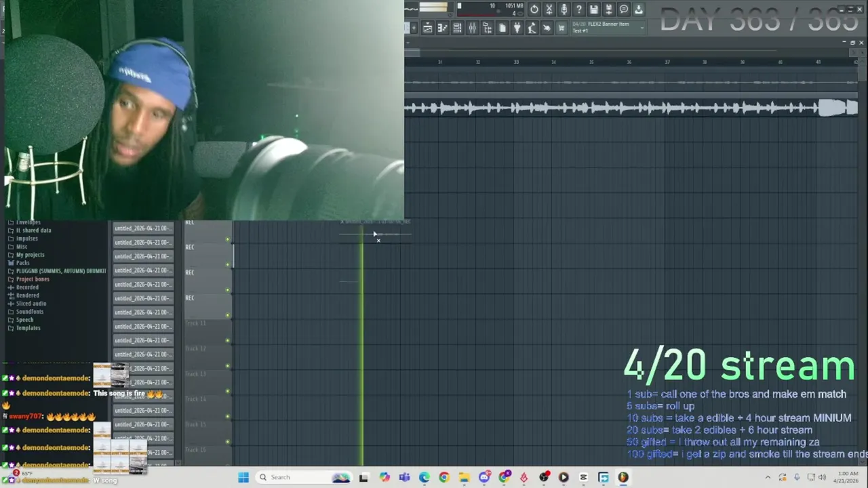Image resolution: width=868 pixels, height=488 pixels.
Task: Toggle mute dot for Track 12
Action: [228, 366]
